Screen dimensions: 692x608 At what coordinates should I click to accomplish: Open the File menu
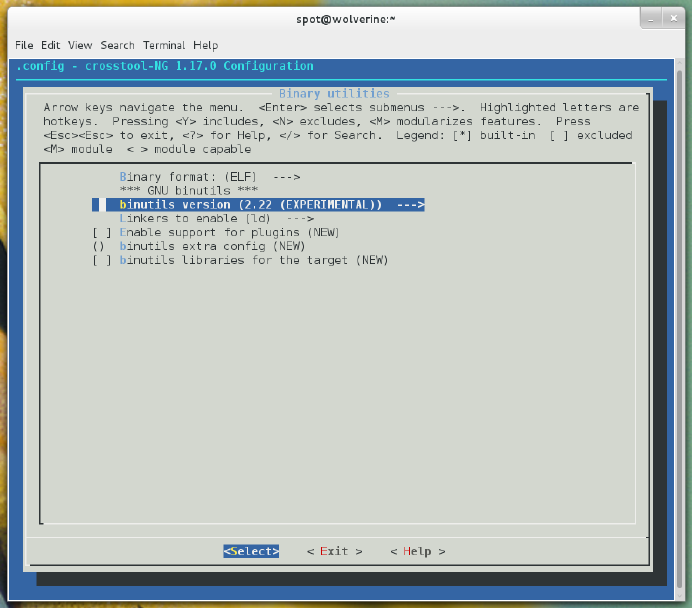point(24,45)
